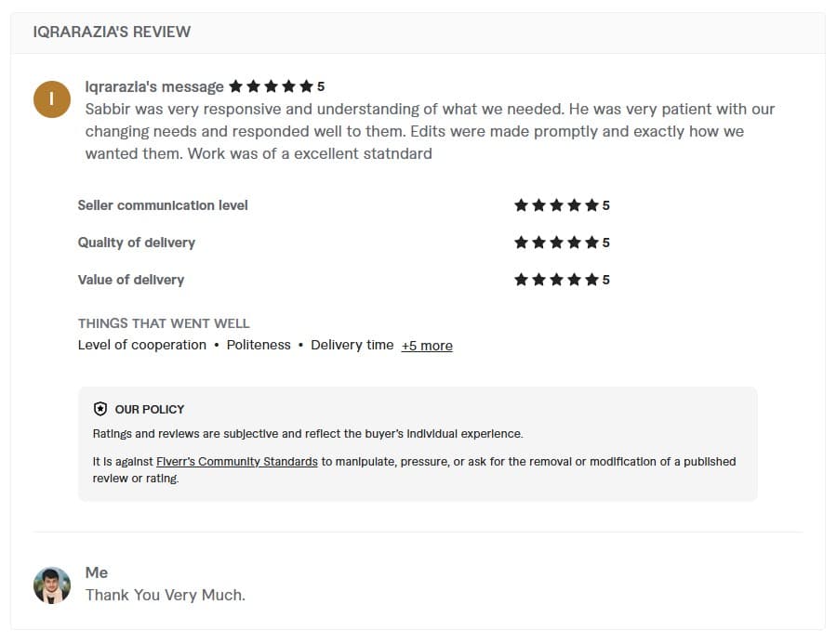The image size is (837, 644).
Task: Click the Quality of delivery label
Action: coord(137,243)
